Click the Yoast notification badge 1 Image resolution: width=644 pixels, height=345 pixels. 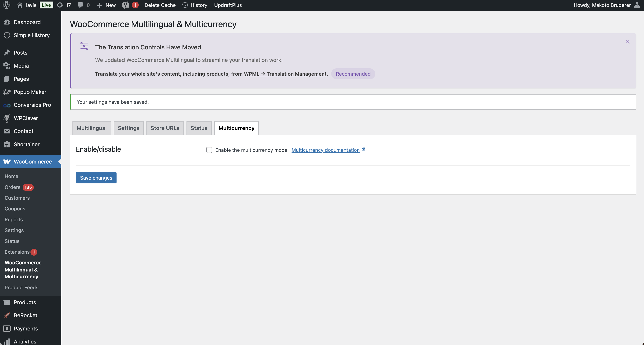tap(135, 5)
